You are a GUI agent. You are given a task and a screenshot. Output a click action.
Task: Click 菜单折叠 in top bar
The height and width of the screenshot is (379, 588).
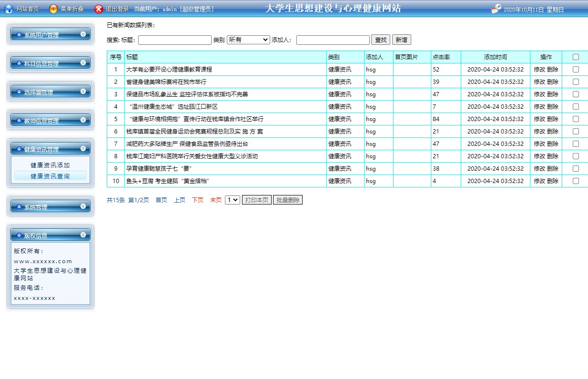coord(72,9)
